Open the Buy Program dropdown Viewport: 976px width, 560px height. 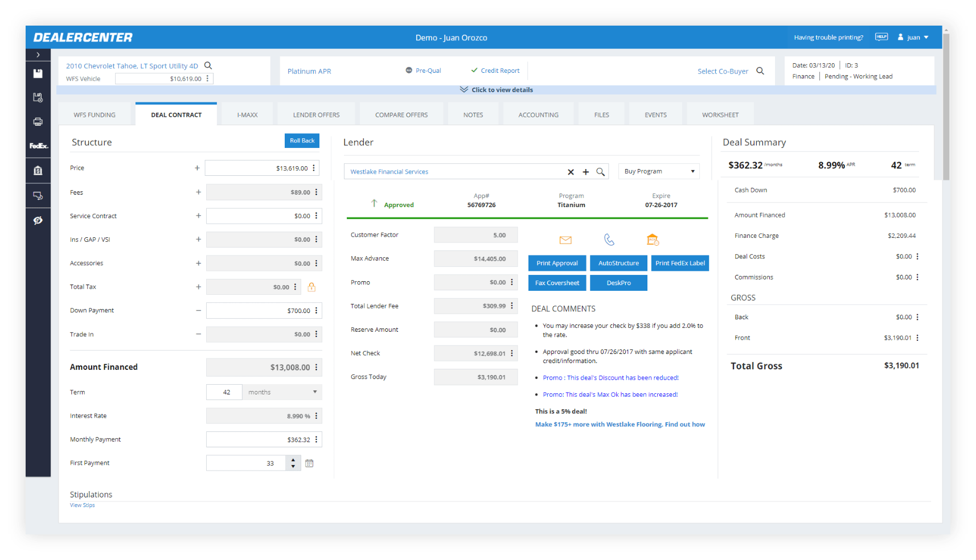coord(659,171)
